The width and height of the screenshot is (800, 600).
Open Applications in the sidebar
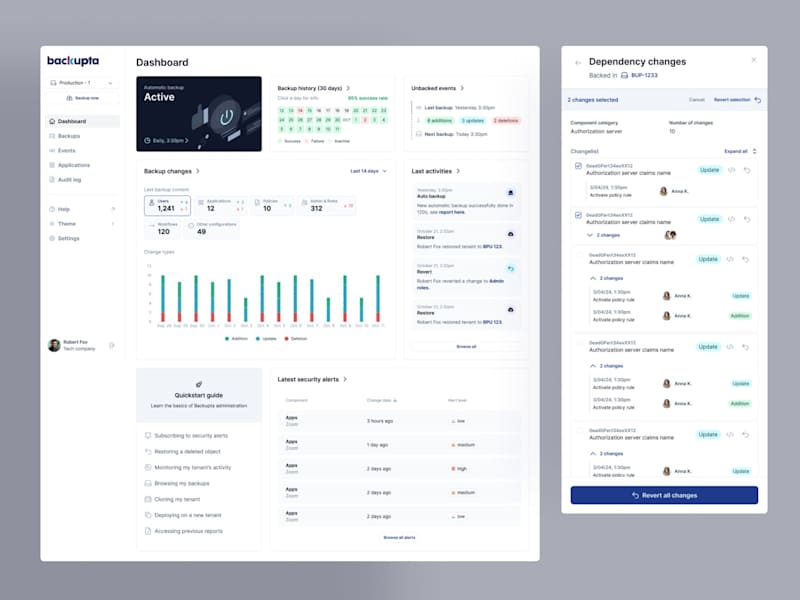coord(69,165)
